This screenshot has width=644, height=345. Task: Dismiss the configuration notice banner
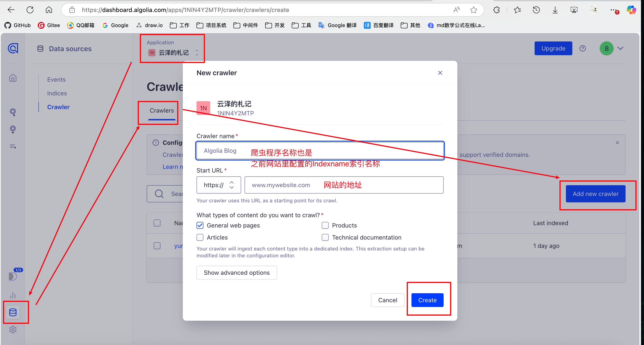617,142
